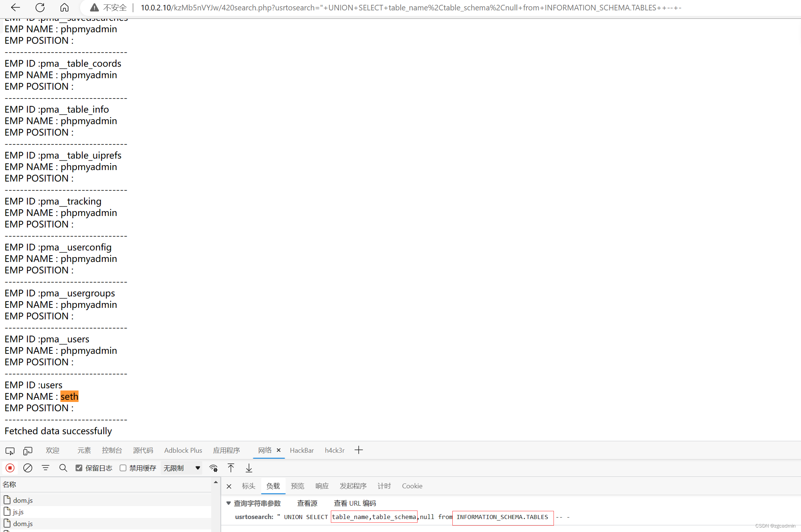Clear the network log icon
Screen dimensions: 801x532
(28, 468)
